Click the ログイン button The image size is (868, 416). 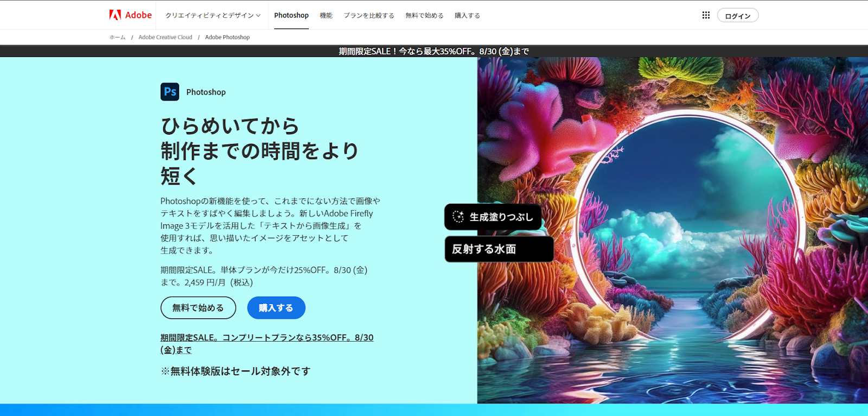(738, 15)
